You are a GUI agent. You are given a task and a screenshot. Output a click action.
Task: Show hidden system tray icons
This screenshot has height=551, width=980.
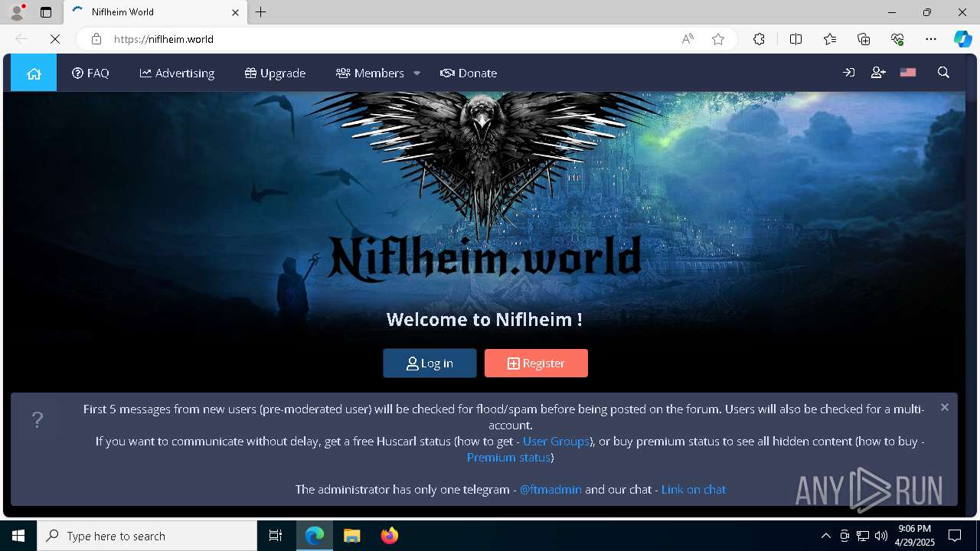click(x=825, y=536)
